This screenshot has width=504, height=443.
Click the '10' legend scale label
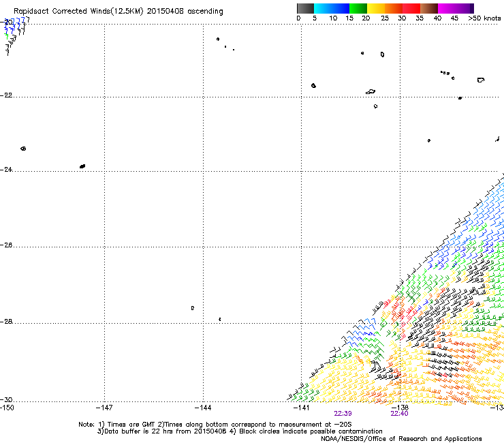click(333, 18)
